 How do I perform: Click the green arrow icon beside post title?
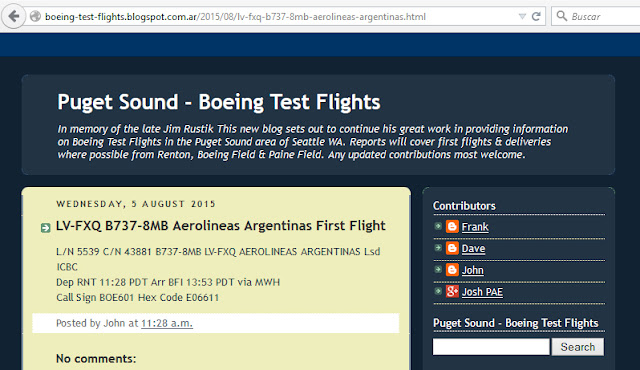click(45, 228)
